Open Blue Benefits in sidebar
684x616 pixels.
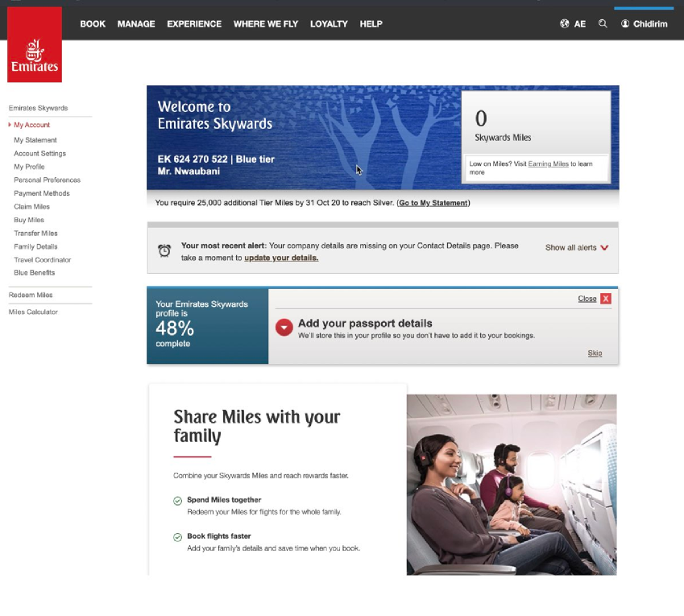(35, 272)
